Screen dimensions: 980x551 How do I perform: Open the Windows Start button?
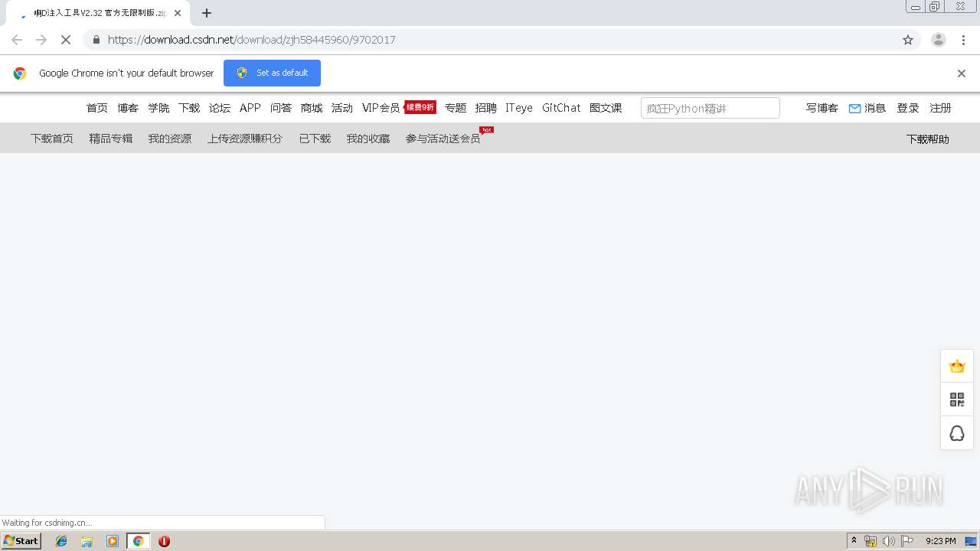point(21,541)
